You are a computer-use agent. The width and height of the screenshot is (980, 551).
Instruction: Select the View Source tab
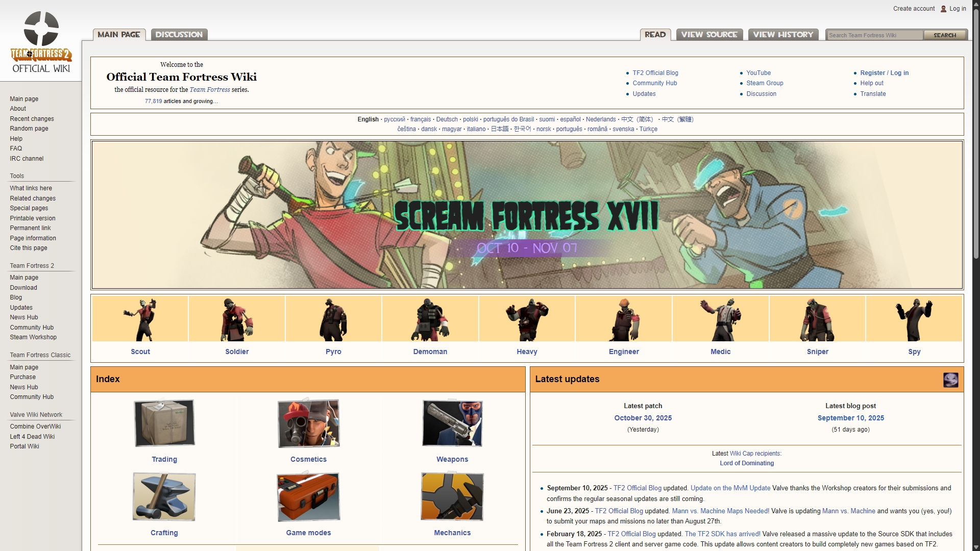(x=709, y=35)
